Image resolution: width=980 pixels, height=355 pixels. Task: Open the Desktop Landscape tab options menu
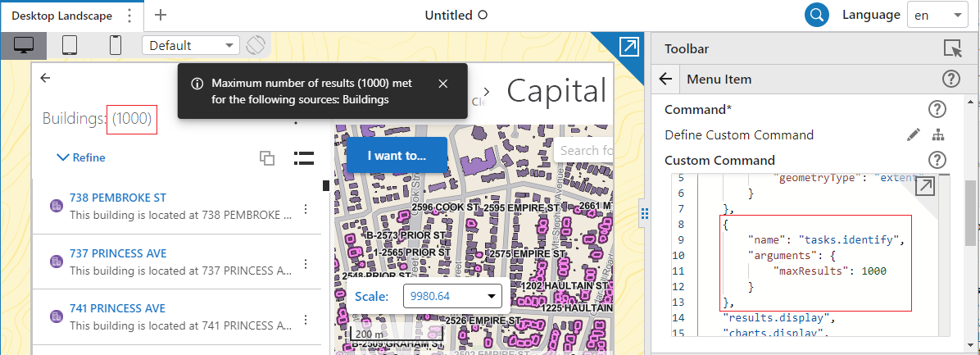tap(129, 16)
